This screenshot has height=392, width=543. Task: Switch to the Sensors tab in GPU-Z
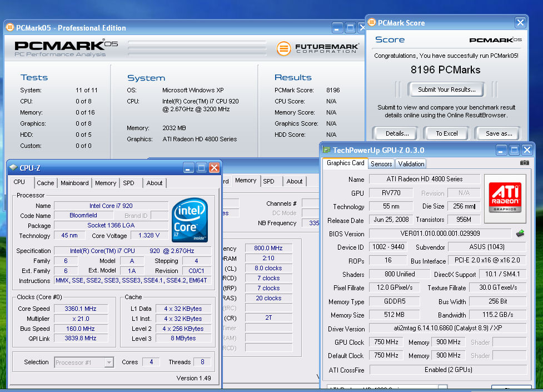(x=381, y=164)
